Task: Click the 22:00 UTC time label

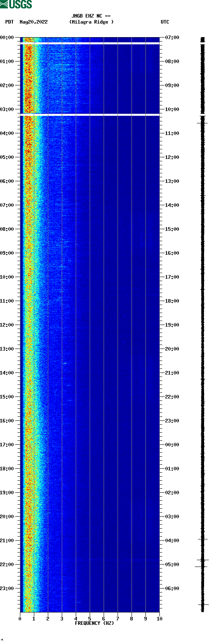Action: tap(172, 397)
